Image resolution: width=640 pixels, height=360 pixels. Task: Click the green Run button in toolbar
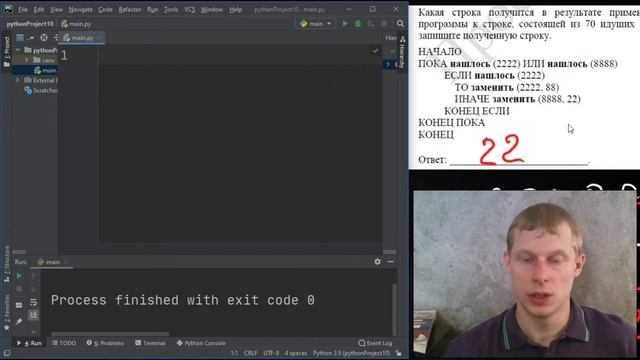coord(345,24)
